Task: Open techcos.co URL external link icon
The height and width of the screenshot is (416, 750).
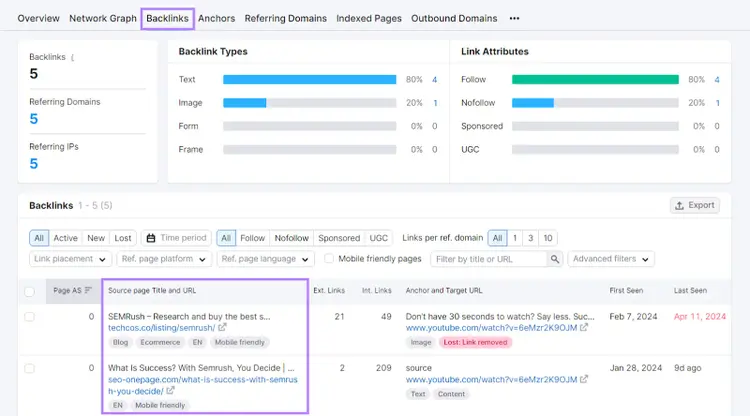Action: (x=222, y=328)
